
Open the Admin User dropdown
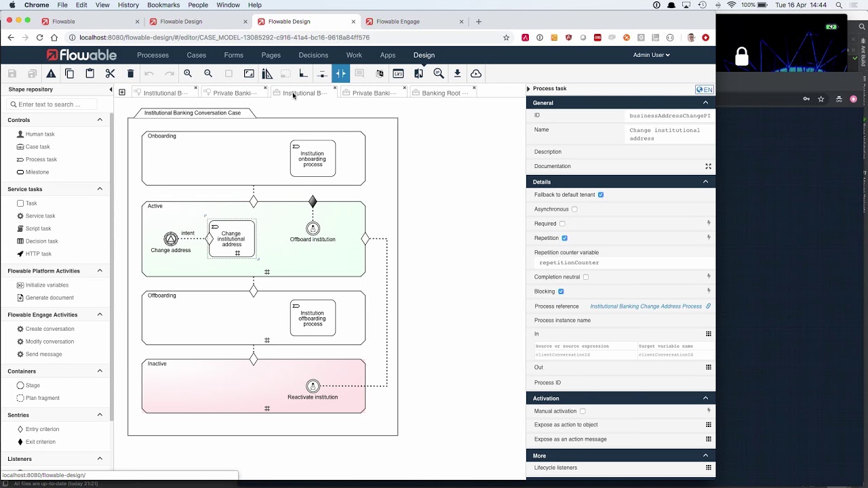tap(651, 55)
